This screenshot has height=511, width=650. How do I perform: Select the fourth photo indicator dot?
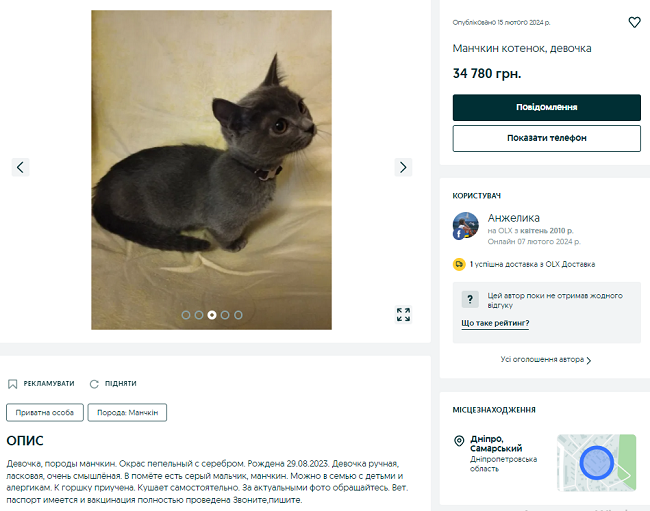click(225, 315)
